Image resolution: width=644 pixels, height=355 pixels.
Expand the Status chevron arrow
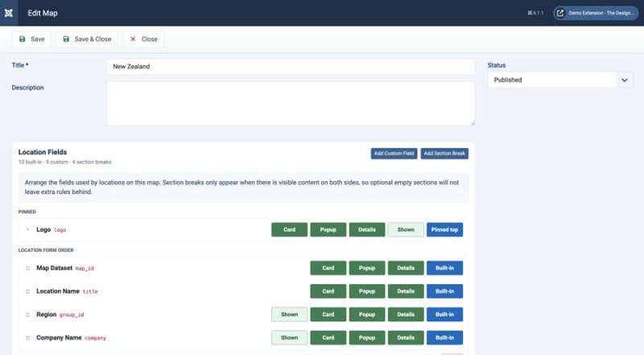(625, 80)
